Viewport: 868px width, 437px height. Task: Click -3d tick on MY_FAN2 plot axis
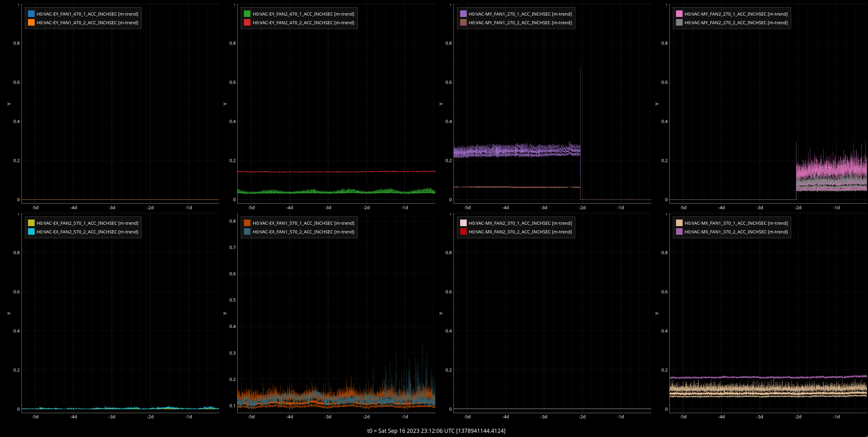point(760,208)
